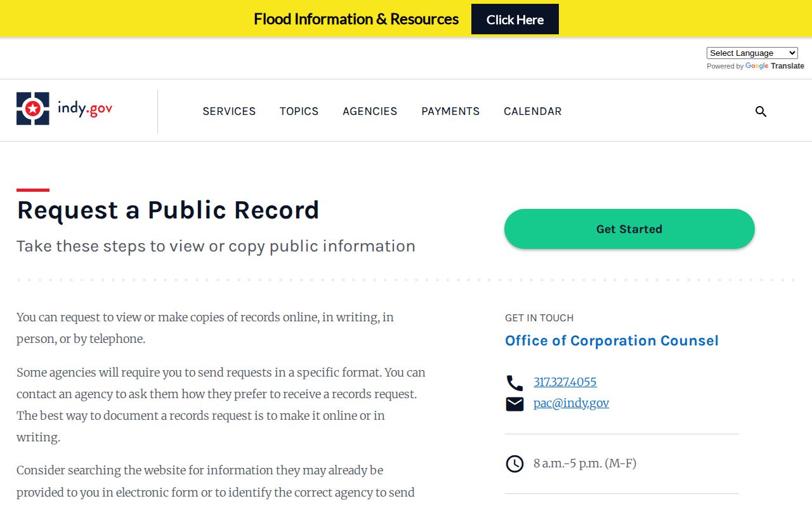Click the GET IN TOUCH label
The width and height of the screenshot is (812, 508).
pyautogui.click(x=539, y=318)
